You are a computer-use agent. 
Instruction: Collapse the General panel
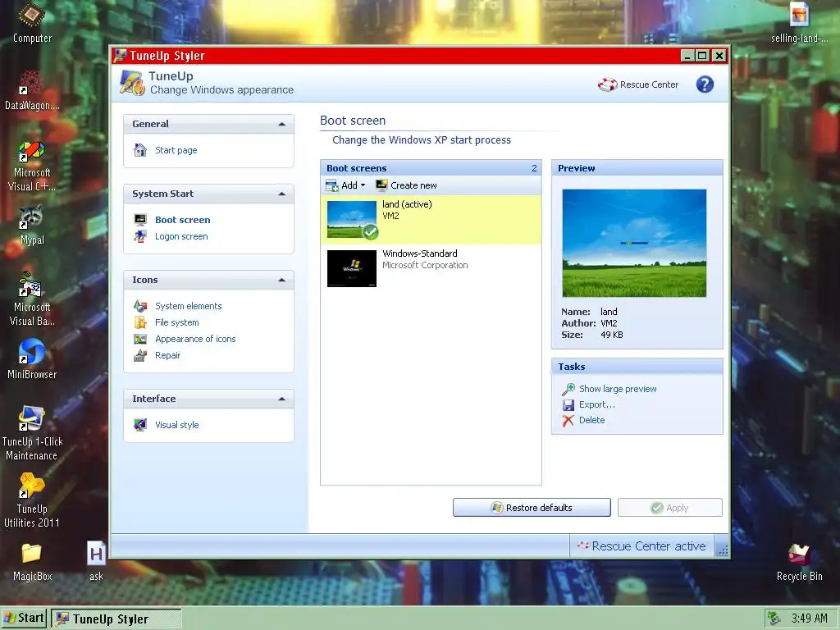click(x=282, y=125)
